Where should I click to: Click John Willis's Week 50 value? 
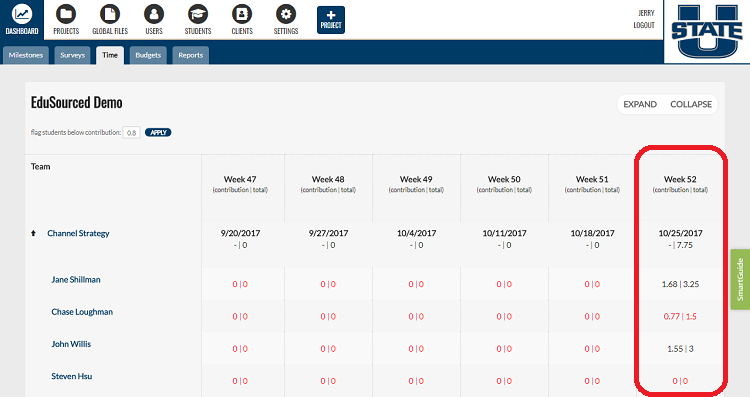tap(504, 349)
